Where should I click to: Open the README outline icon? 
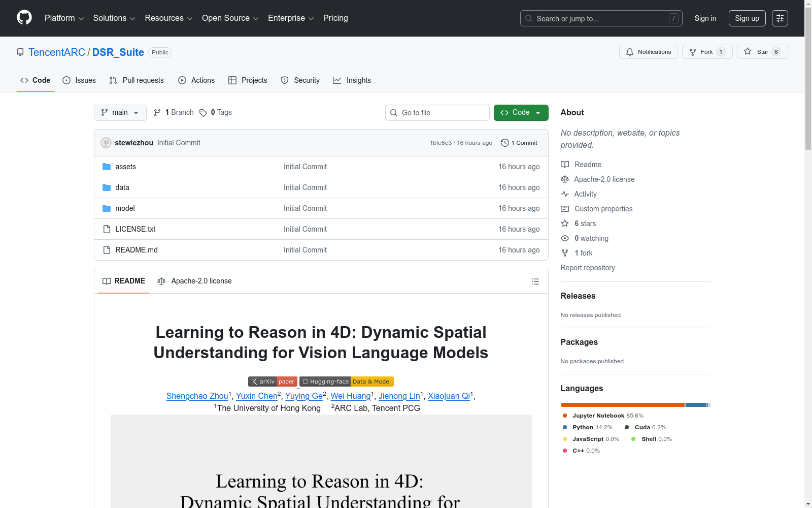coord(535,281)
